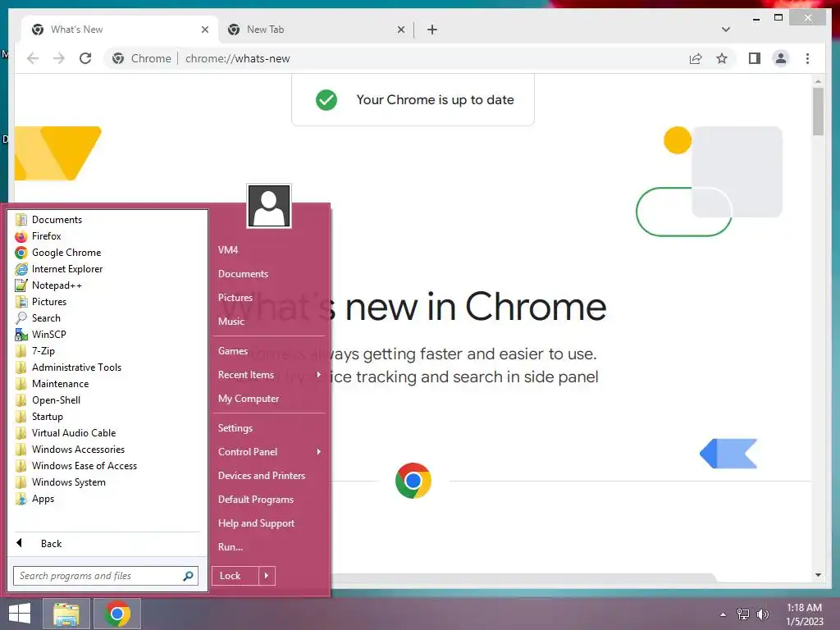Go back in Chrome
The width and height of the screenshot is (840, 630).
pyautogui.click(x=33, y=58)
